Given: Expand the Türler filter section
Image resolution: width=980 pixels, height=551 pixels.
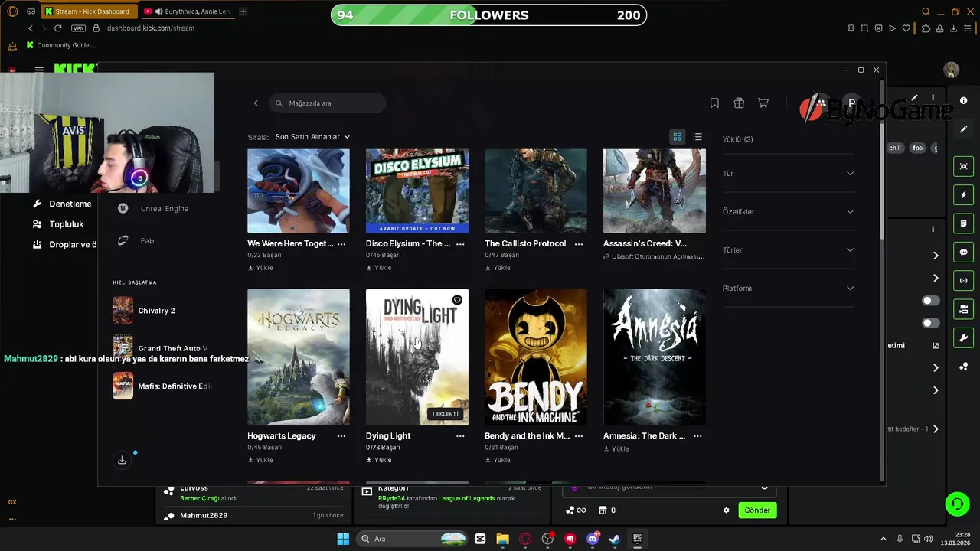Looking at the screenshot, I should (x=788, y=249).
